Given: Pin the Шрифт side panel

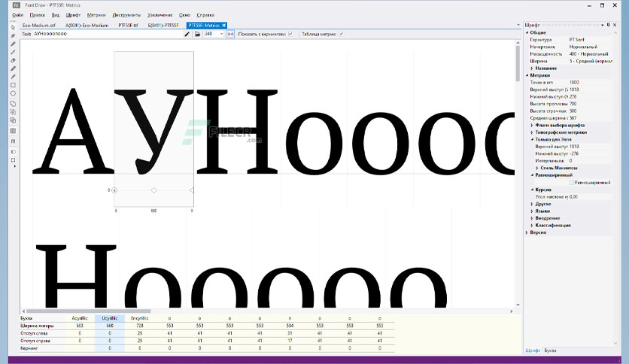Looking at the screenshot, I should 608,25.
